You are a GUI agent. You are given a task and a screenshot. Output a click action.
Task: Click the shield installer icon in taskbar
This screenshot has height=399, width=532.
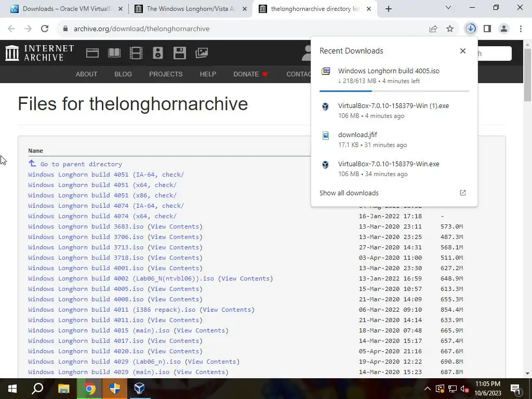coord(115,389)
